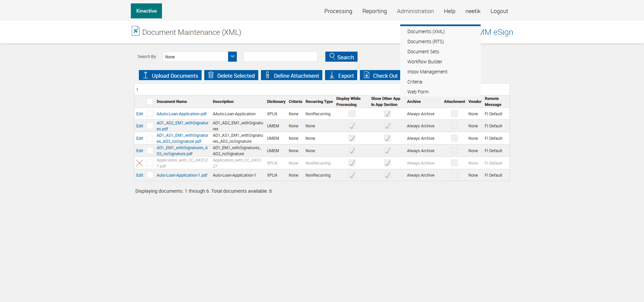Image resolution: width=644 pixels, height=302 pixels.
Task: Click the Check Out document icon
Action: (x=367, y=75)
